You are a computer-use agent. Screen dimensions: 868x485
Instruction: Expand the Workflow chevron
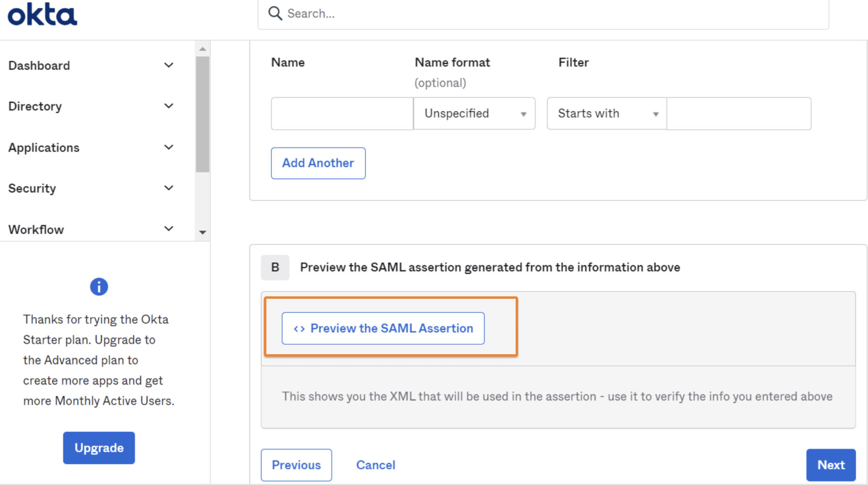(168, 229)
